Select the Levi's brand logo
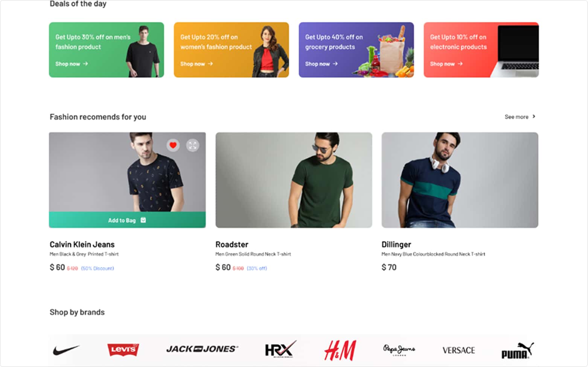Screen dimensions: 588x367 [123, 350]
